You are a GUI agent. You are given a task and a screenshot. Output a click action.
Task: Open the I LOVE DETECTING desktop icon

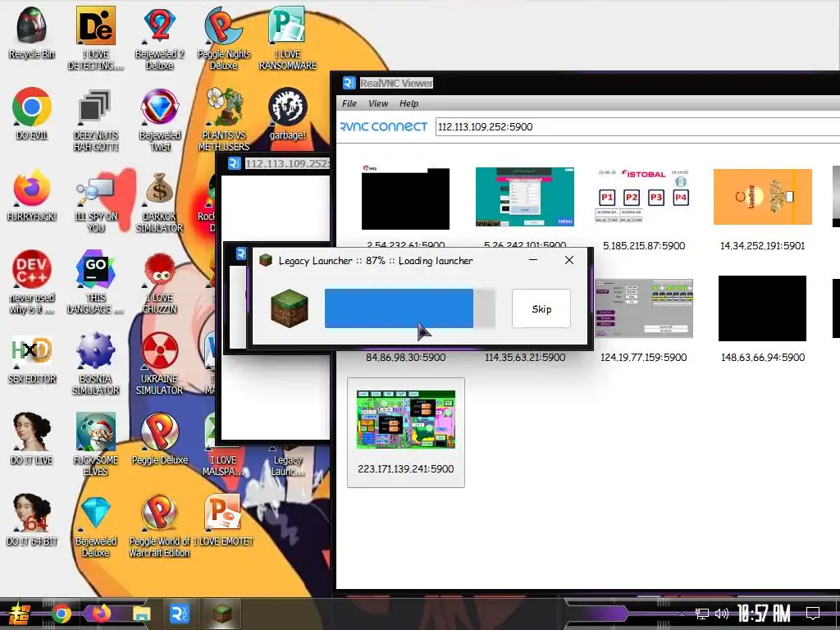coord(95,38)
